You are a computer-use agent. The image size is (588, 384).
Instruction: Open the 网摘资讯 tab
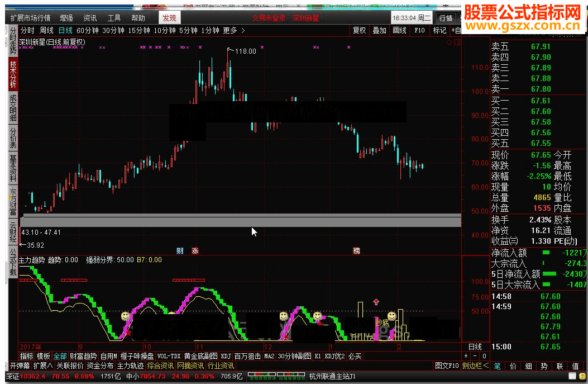[190, 366]
